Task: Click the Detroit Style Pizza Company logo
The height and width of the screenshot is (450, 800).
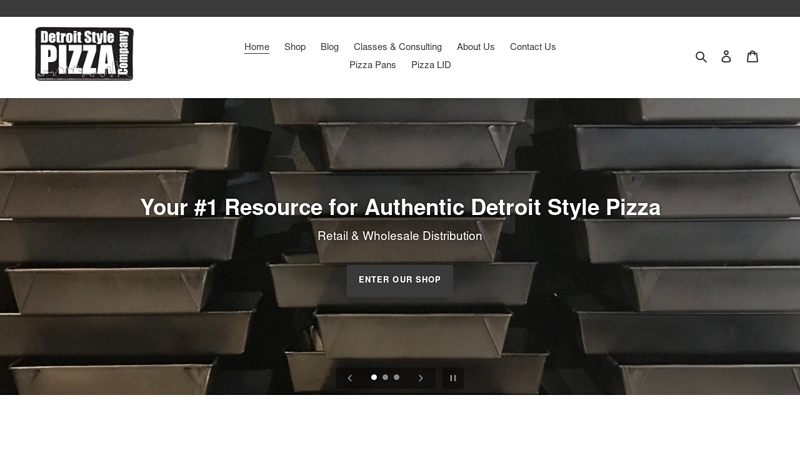Action: (x=84, y=54)
